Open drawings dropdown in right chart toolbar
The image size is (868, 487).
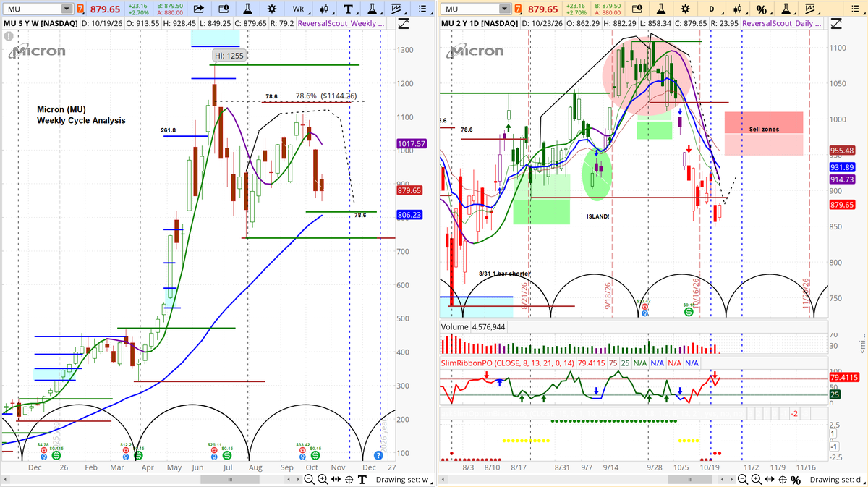click(x=809, y=9)
